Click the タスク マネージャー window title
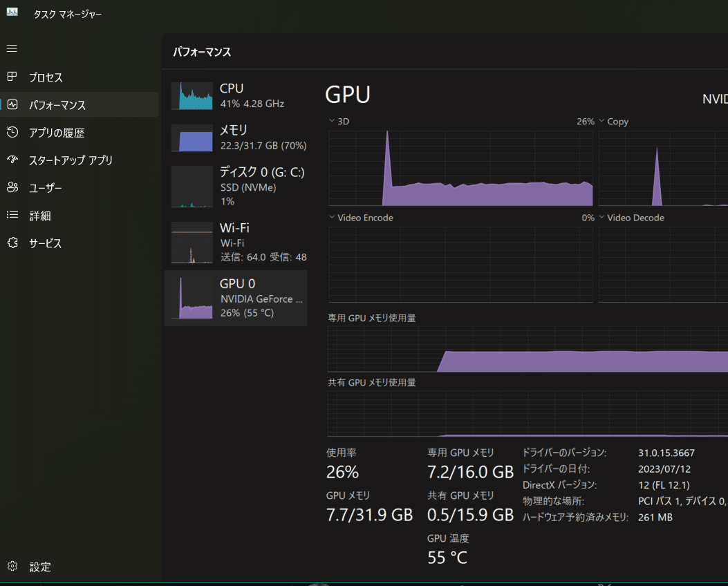The width and height of the screenshot is (728, 586). pos(68,15)
